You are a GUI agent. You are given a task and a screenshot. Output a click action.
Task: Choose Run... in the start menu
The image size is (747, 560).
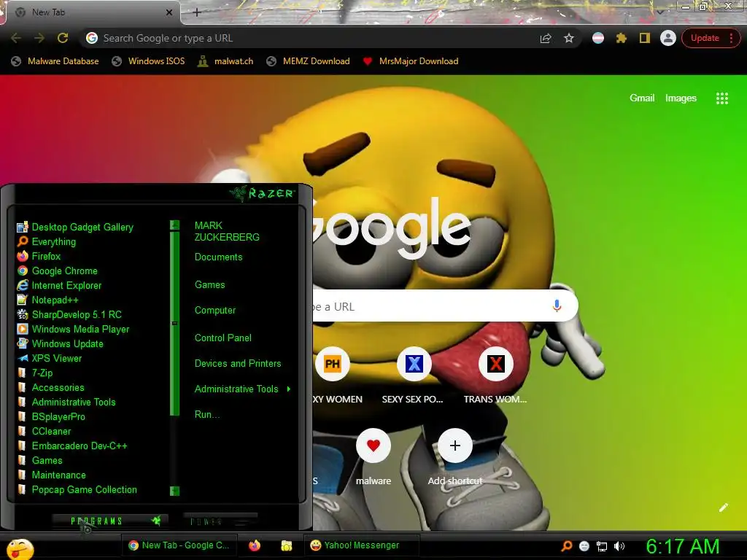click(206, 415)
